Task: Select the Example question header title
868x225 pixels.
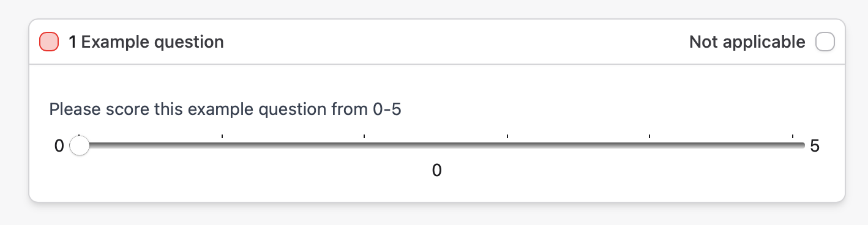Action: (146, 42)
